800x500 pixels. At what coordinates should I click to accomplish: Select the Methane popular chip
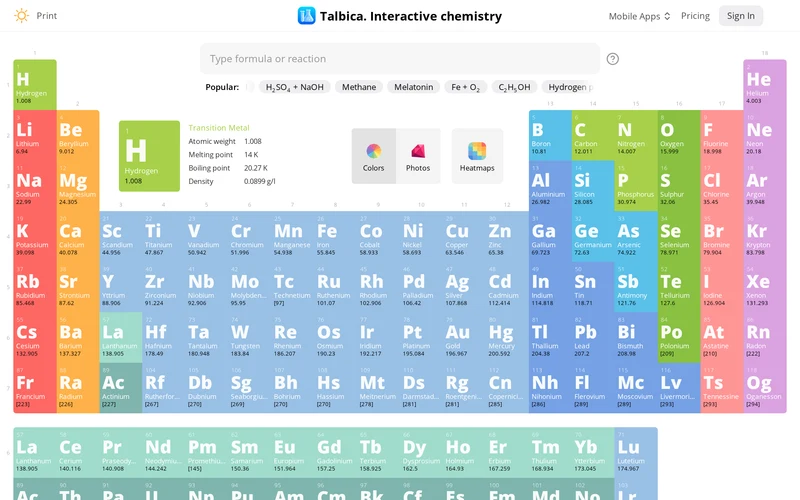pyautogui.click(x=359, y=87)
